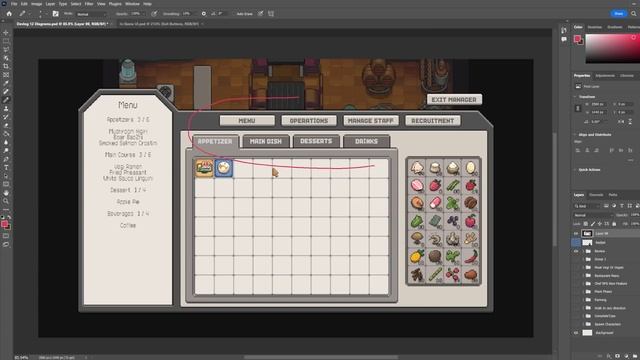
Task: Toggle pressure for opacity icon
Action: pos(154,13)
